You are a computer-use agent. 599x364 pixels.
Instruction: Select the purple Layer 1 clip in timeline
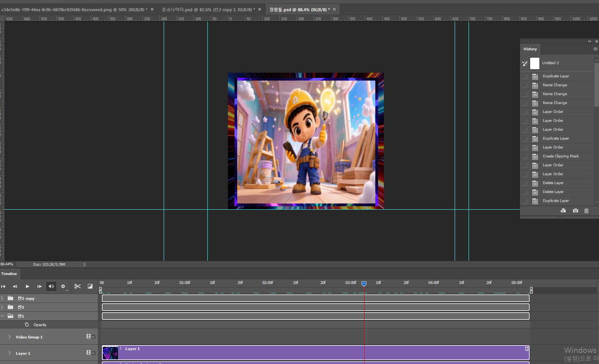[x=316, y=353]
